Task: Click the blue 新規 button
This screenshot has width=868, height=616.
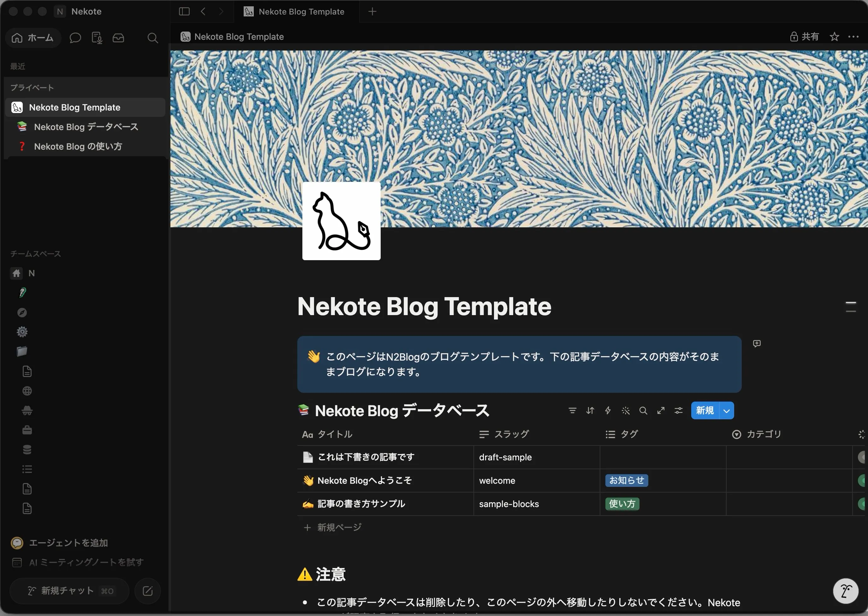Action: point(705,410)
